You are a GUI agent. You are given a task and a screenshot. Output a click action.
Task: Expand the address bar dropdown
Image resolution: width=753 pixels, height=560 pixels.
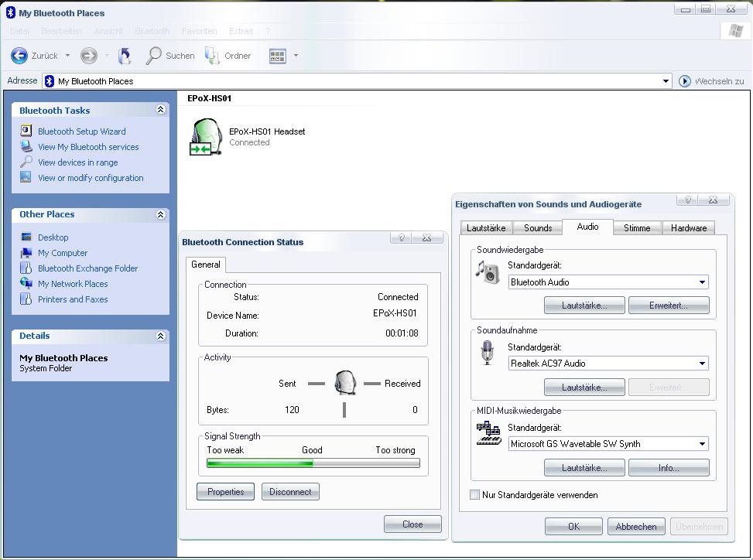tap(666, 81)
